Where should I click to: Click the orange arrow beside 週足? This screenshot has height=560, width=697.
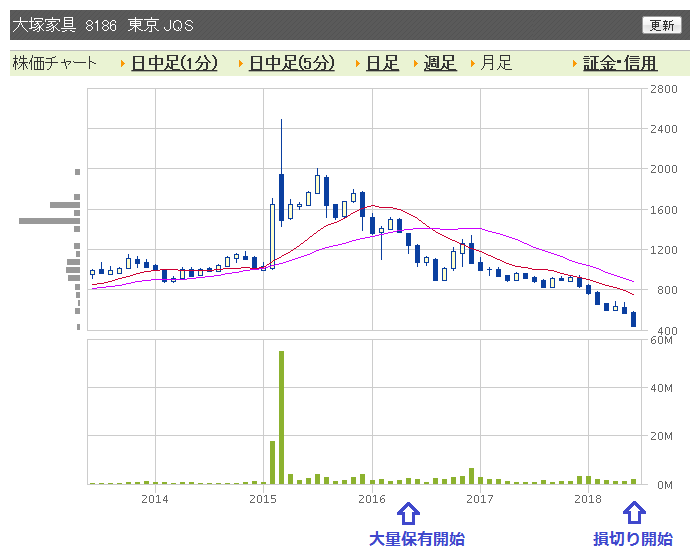pyautogui.click(x=416, y=64)
